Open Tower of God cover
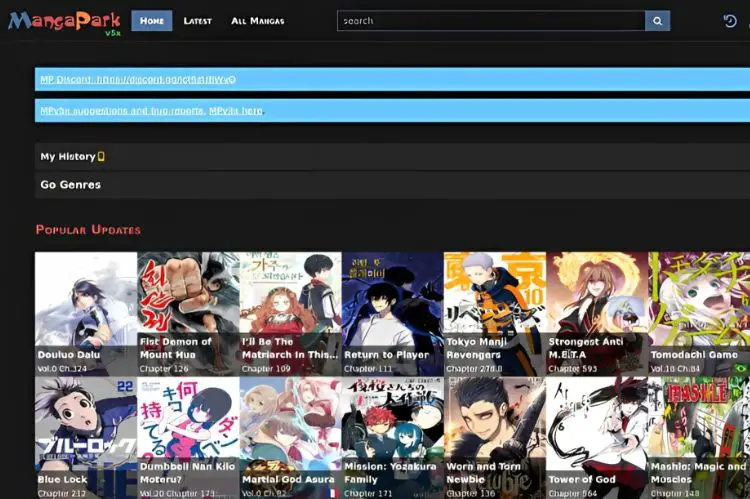Viewport: 750px width, 499px height. click(597, 438)
